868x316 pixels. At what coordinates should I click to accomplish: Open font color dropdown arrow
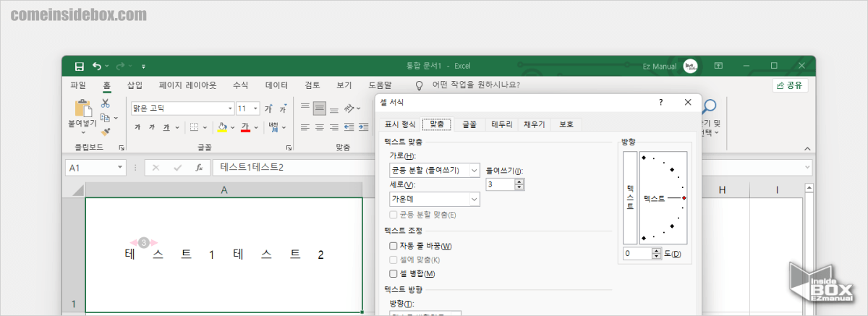255,127
